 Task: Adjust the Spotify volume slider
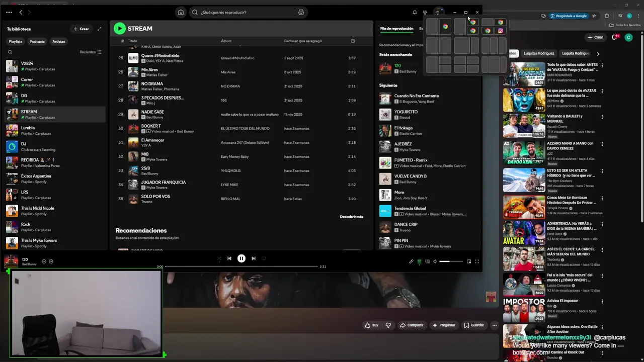451,261
